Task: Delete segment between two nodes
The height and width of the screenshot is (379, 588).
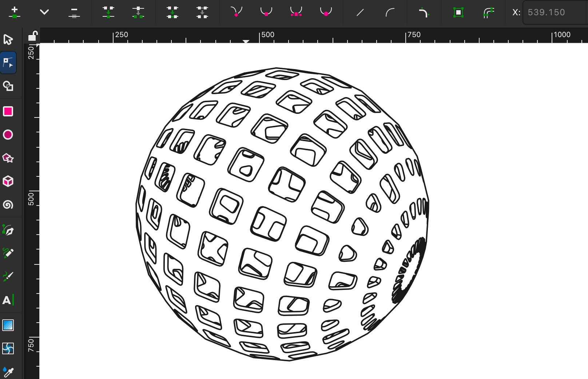Action: tap(202, 12)
